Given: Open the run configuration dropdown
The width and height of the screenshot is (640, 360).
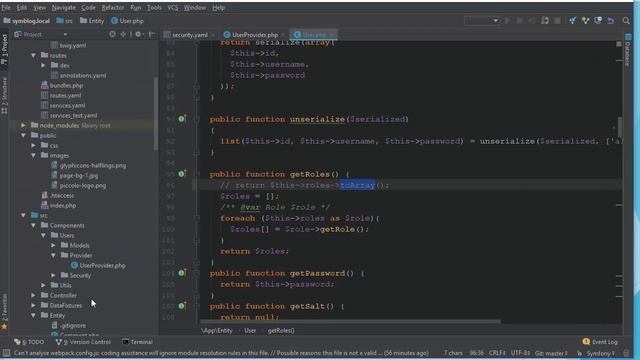Looking at the screenshot, I should click(482, 20).
